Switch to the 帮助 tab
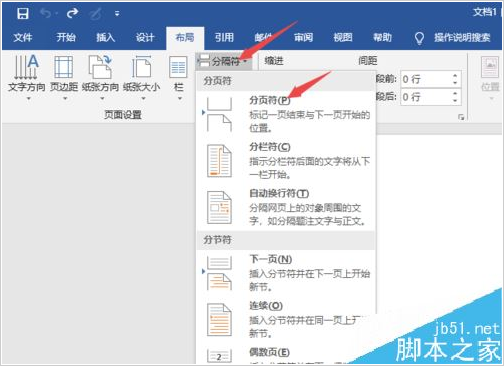 point(382,37)
